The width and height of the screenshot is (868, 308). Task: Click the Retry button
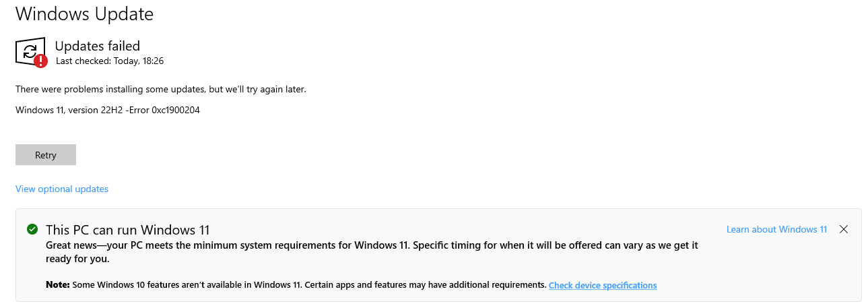(x=46, y=155)
